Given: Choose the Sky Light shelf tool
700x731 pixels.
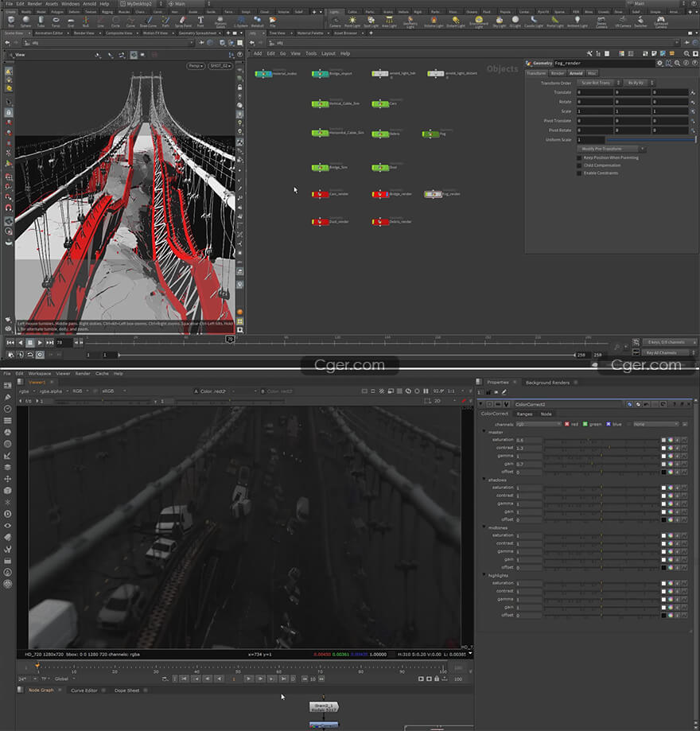Looking at the screenshot, I should [500, 20].
